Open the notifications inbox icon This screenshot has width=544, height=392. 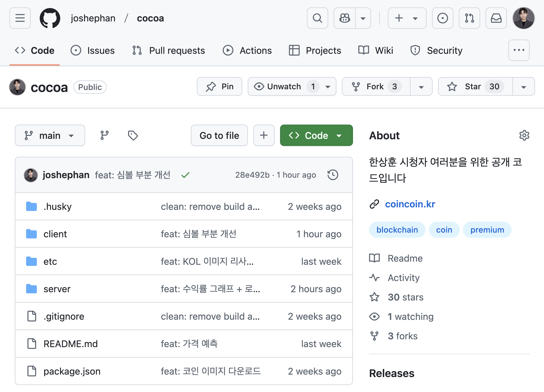point(496,18)
